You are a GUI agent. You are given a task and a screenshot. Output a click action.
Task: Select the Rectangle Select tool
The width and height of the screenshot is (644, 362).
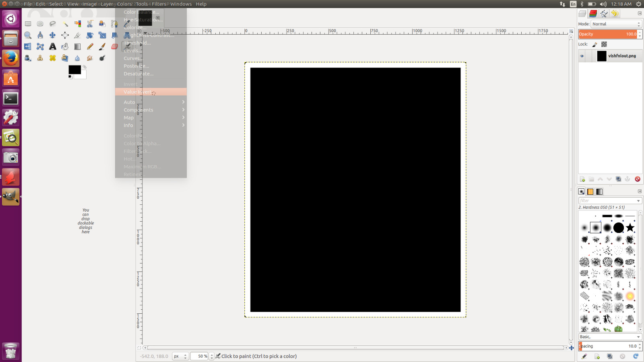(28, 24)
